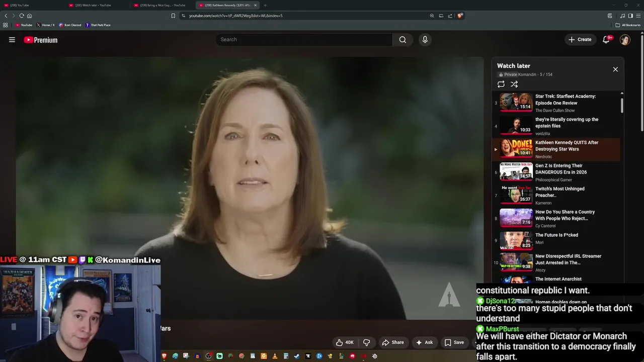Open the YouTube guide hamburger menu
This screenshot has width=644, height=362.
[12, 40]
